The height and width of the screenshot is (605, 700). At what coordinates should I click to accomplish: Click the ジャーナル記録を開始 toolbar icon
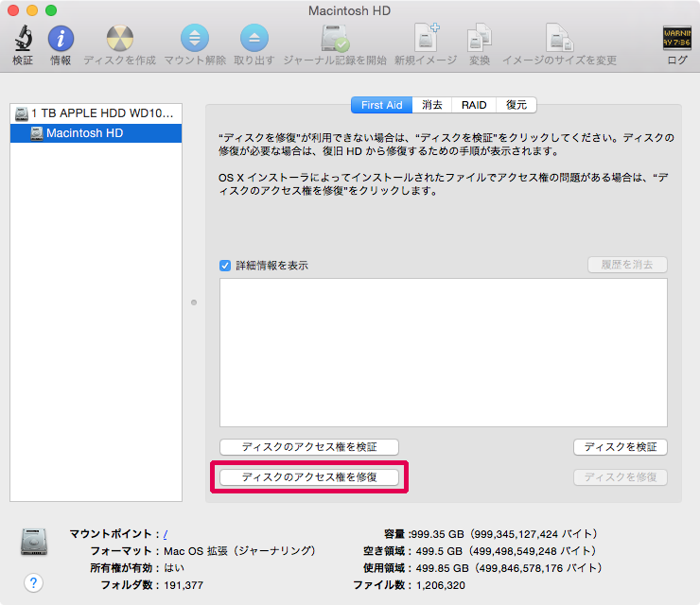335,38
